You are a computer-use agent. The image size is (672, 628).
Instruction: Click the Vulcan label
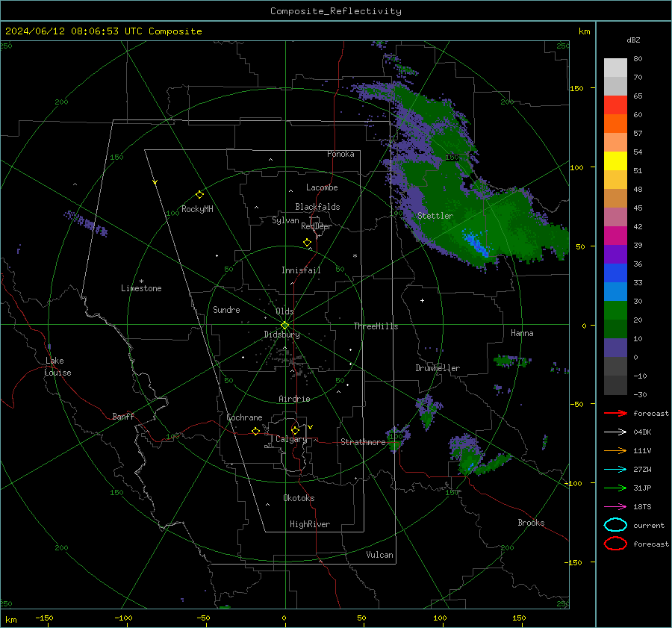click(x=379, y=555)
